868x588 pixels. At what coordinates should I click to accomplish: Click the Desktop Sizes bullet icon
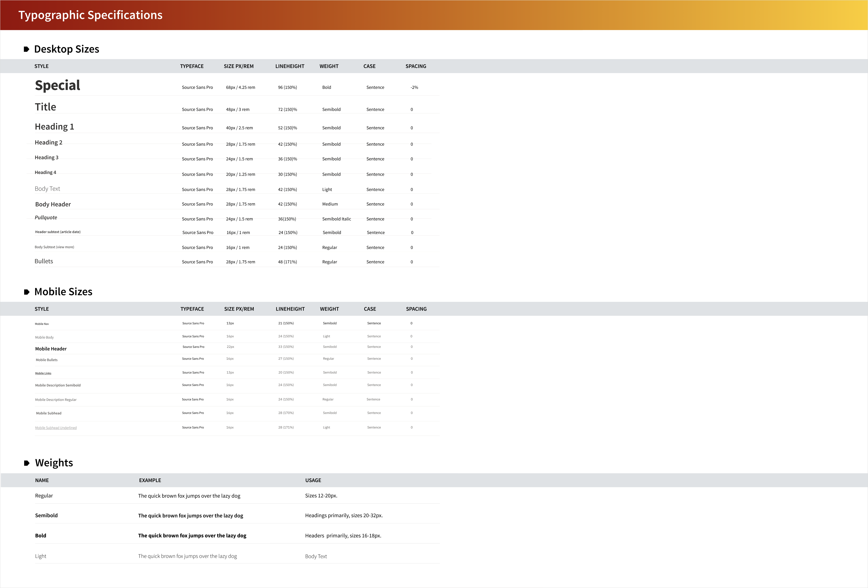(26, 49)
